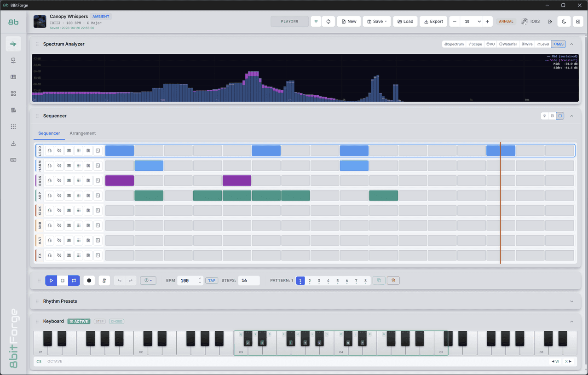
Task: Undo the last sequencer action
Action: pyautogui.click(x=120, y=280)
